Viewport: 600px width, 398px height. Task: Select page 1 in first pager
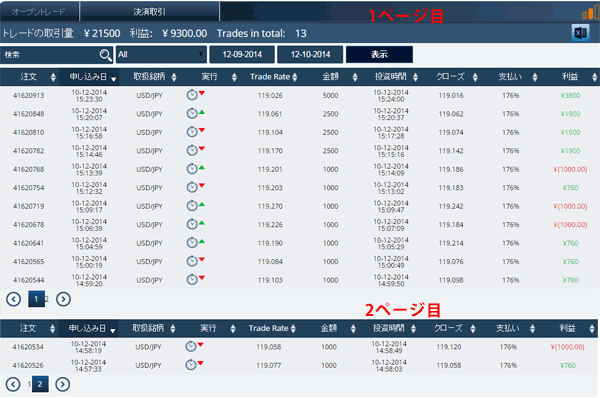(x=36, y=299)
